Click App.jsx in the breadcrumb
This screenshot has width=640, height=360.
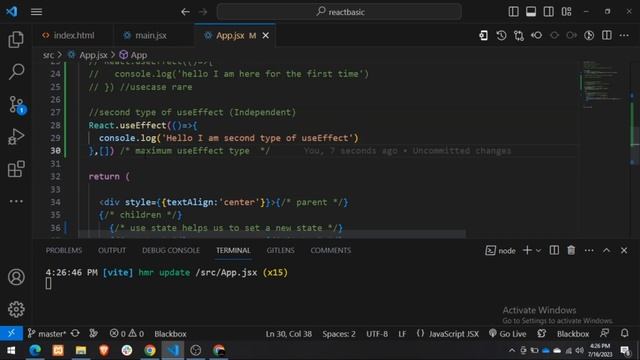coord(93,55)
